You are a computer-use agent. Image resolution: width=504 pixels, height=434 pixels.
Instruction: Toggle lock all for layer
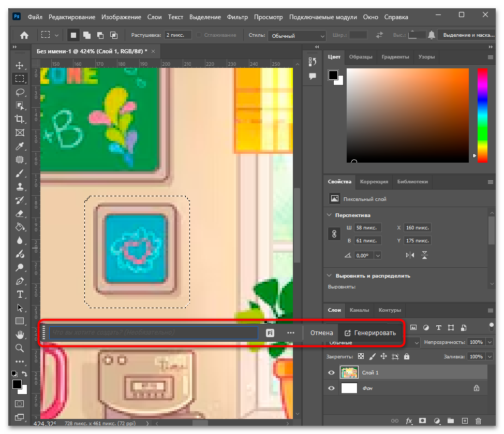click(x=407, y=356)
